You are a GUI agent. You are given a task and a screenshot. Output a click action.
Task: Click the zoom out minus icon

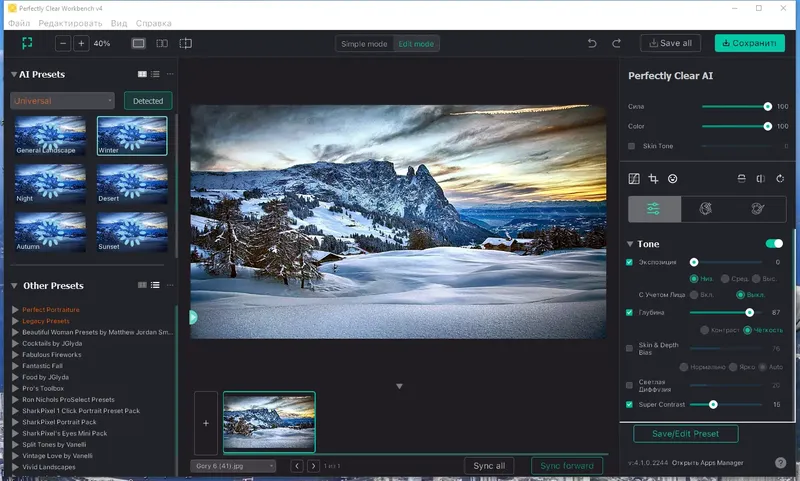pyautogui.click(x=63, y=43)
